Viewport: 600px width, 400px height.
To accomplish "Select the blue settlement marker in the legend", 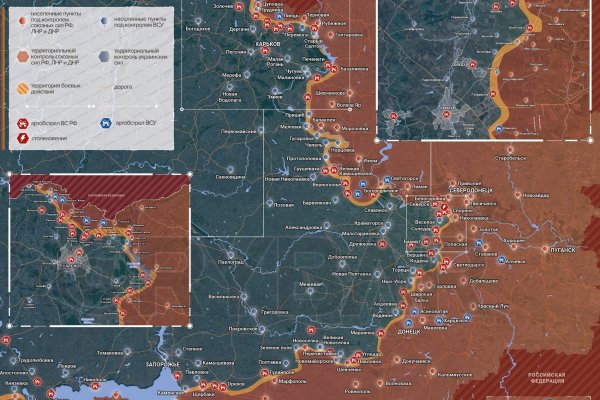I will [104, 19].
